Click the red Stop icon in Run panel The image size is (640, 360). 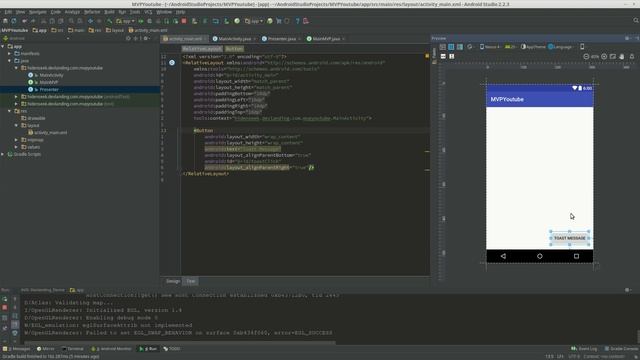[5, 307]
